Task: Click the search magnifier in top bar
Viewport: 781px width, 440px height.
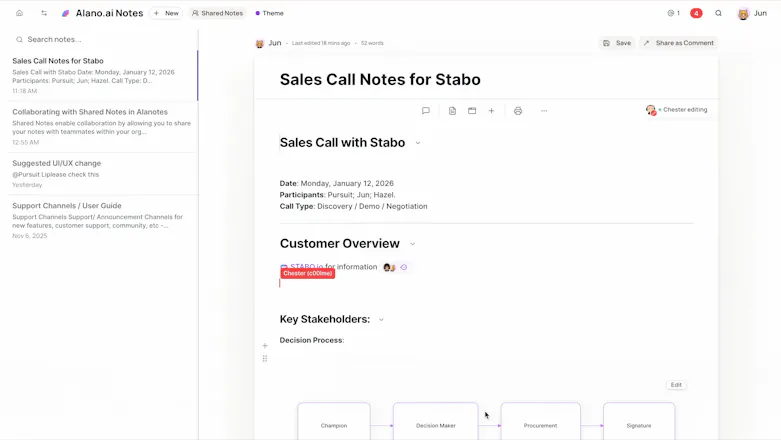Action: tap(718, 13)
